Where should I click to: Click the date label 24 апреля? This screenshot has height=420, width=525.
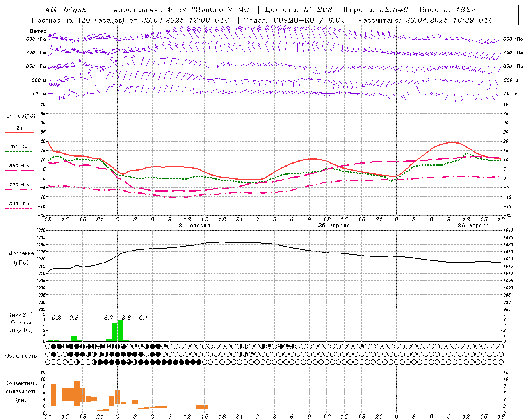[x=194, y=226]
